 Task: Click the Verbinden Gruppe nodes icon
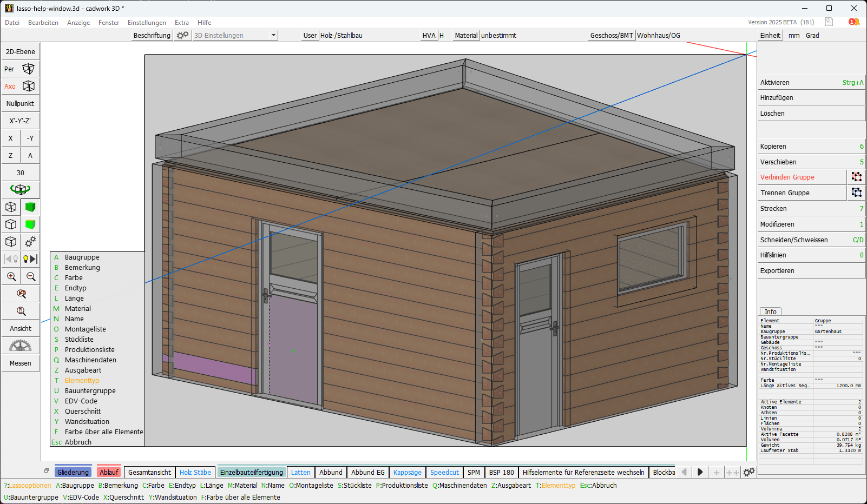(x=856, y=177)
